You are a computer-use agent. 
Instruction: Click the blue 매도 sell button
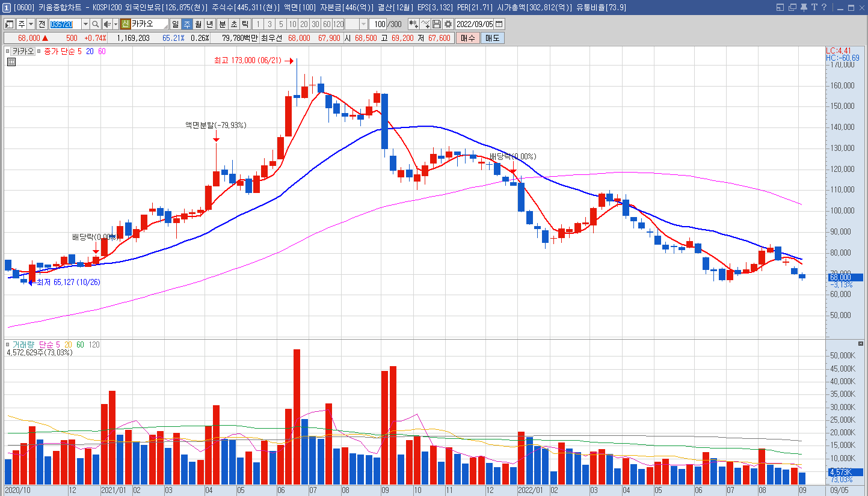[493, 38]
